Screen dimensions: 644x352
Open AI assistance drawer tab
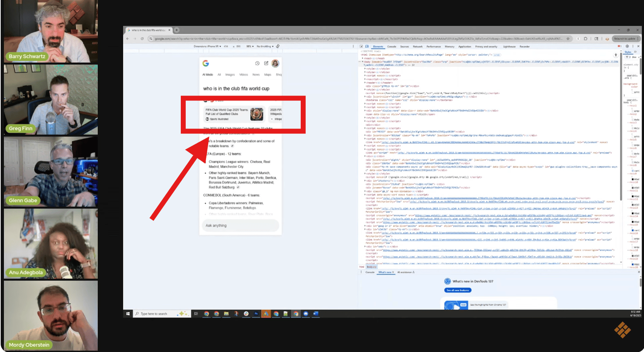(406, 272)
